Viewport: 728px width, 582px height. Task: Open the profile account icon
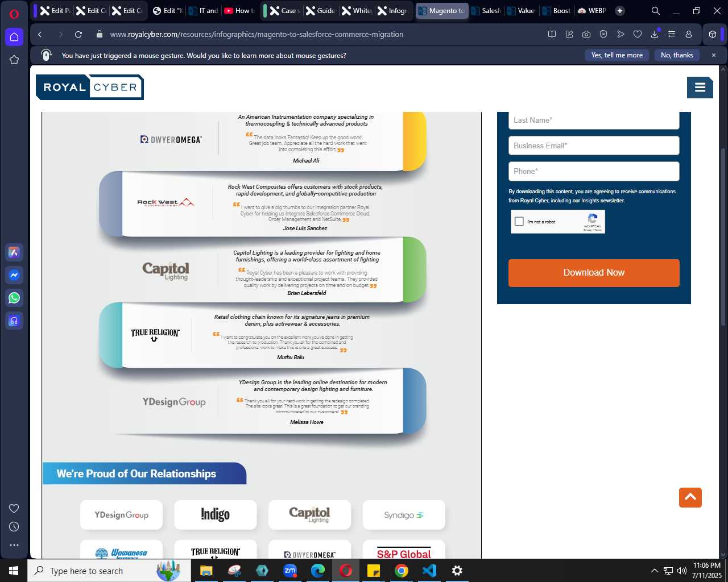[x=689, y=34]
